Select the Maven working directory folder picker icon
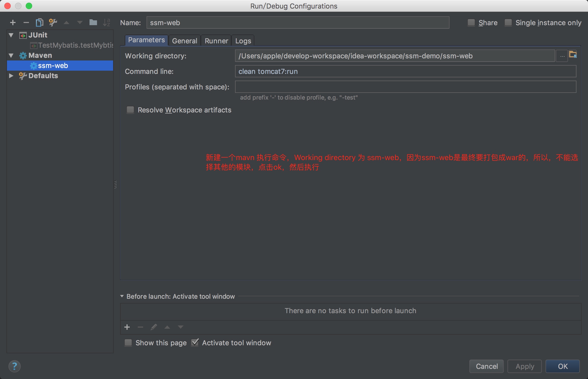 pos(573,54)
